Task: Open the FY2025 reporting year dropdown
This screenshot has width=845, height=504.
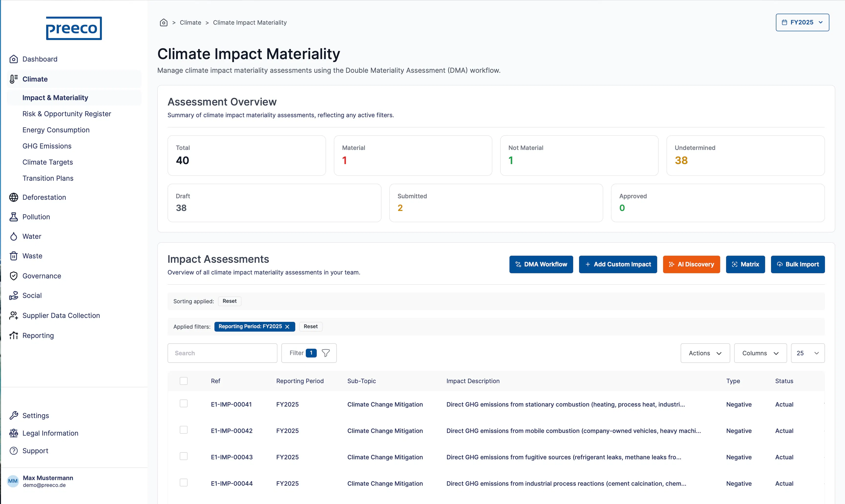Action: 802,22
